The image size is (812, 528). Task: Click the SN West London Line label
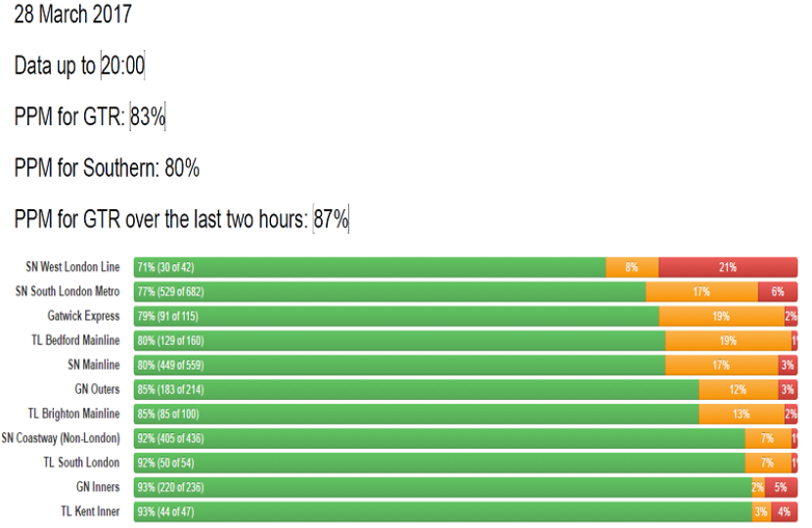point(73,267)
